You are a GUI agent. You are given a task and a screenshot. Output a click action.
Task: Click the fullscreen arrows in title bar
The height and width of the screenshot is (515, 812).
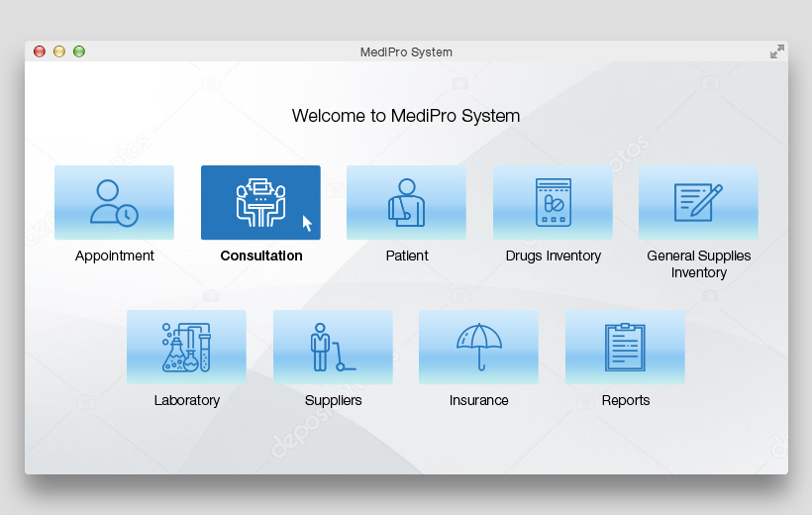tap(776, 51)
